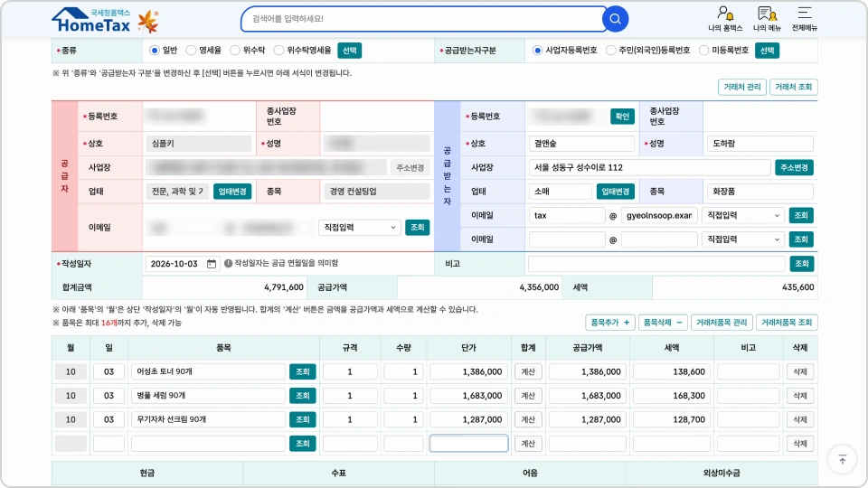Screen dimensions: 868x488
Task: Open 거래처 조회
Action: 793,87
